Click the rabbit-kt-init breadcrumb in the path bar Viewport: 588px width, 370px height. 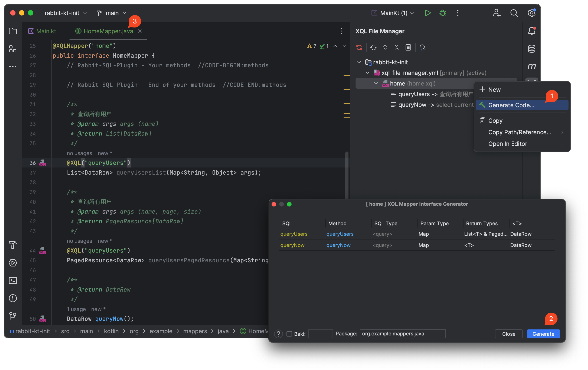point(30,331)
